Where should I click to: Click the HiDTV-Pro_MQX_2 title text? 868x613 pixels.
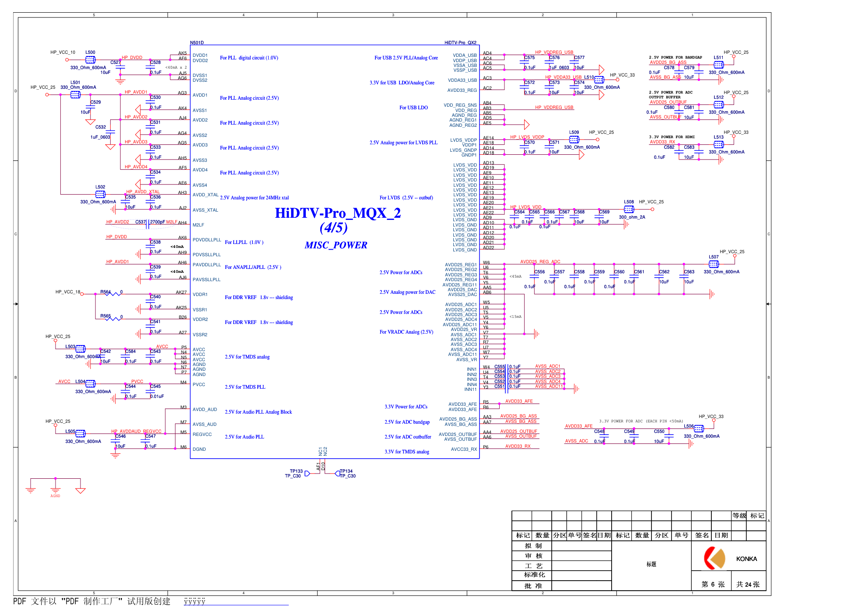pyautogui.click(x=337, y=213)
